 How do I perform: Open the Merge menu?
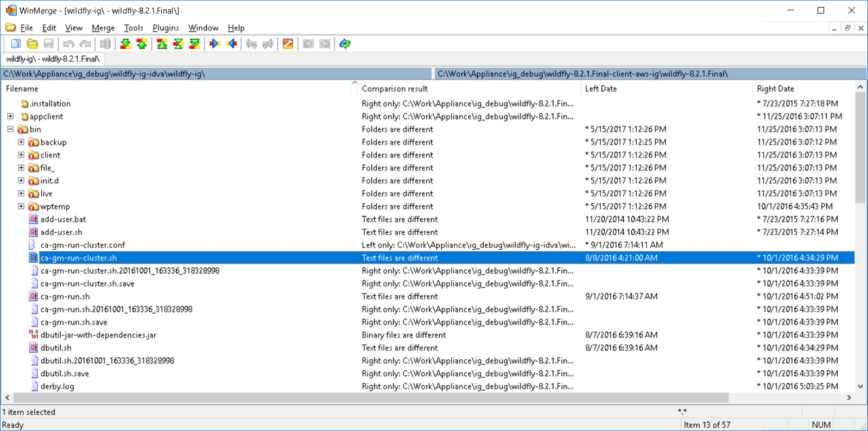tap(103, 28)
